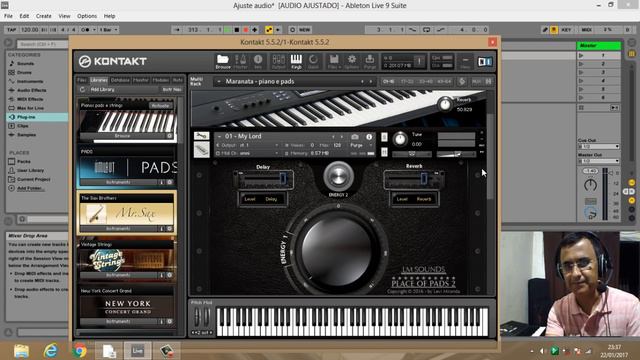
Task: Take a snapshot with camera icon
Action: tap(355, 137)
